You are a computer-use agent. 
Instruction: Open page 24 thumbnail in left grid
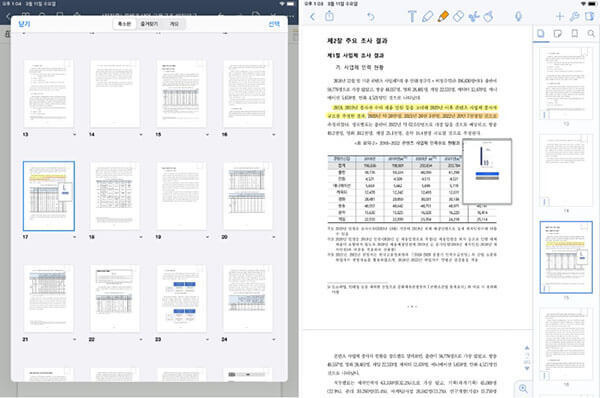coord(248,298)
